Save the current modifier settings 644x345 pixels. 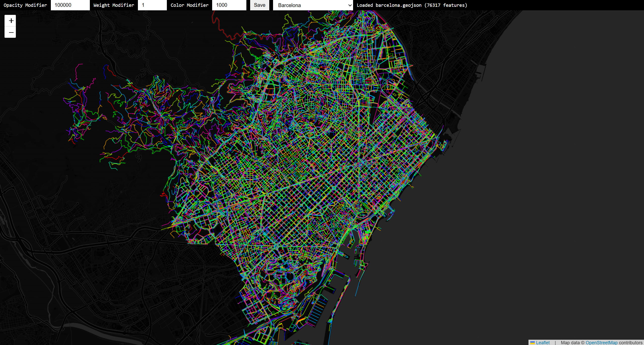tap(259, 5)
